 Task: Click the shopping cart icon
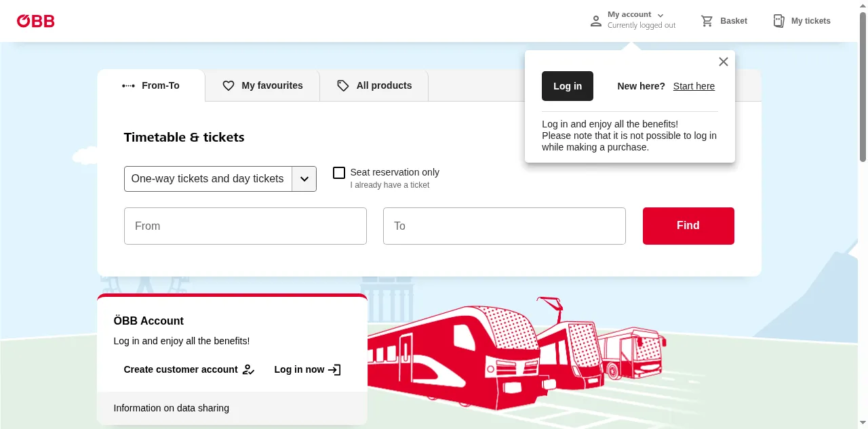707,21
